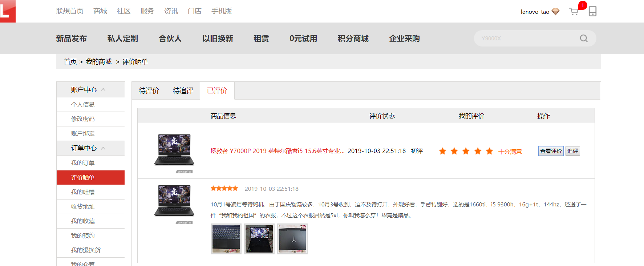Open 商城 in top navigation
Viewport: 644px width, 266px height.
pos(100,11)
